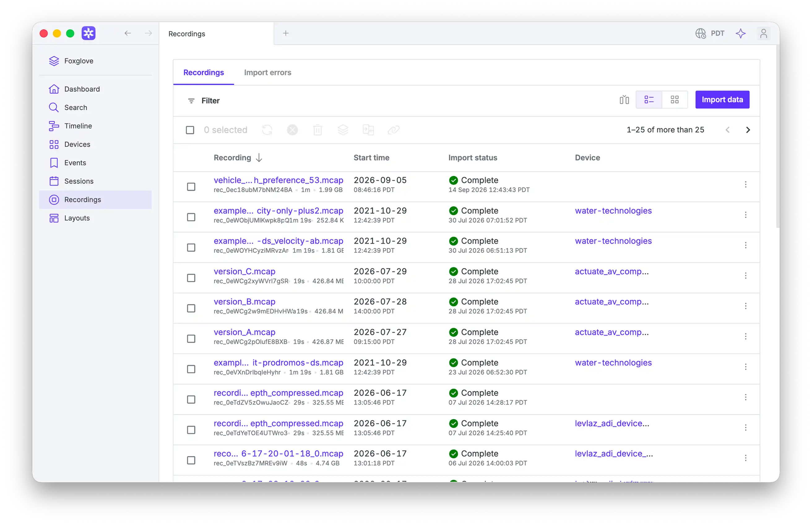Image resolution: width=812 pixels, height=525 pixels.
Task: Go to Dashboard in sidebar
Action: point(95,89)
